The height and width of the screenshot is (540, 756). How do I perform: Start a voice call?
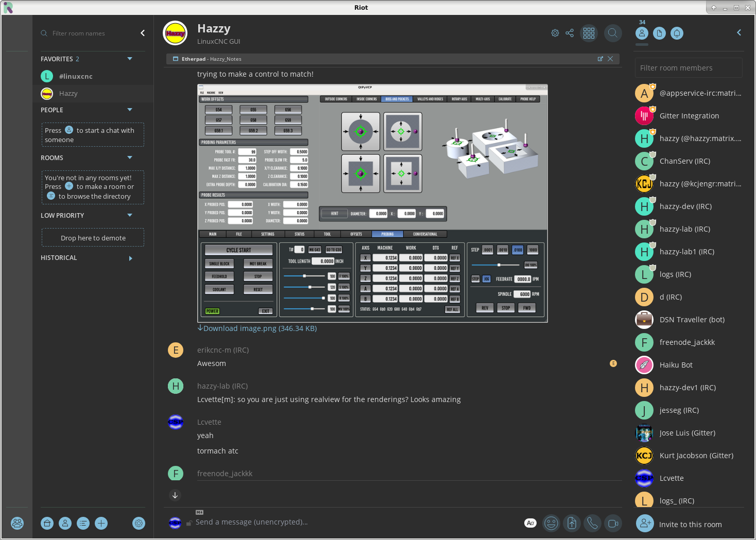(x=592, y=523)
